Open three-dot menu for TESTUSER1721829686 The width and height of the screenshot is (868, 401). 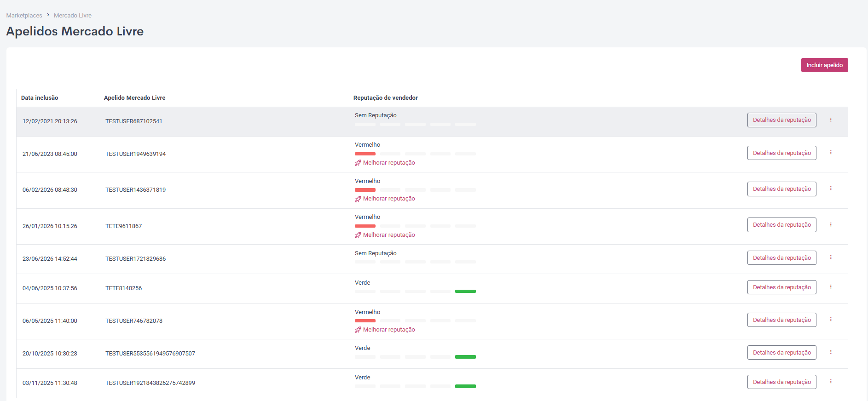(831, 258)
